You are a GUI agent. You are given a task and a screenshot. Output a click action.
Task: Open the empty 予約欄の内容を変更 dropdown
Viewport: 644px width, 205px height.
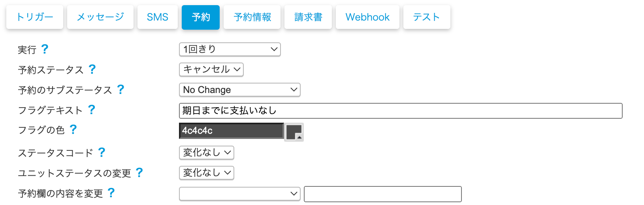tap(239, 194)
